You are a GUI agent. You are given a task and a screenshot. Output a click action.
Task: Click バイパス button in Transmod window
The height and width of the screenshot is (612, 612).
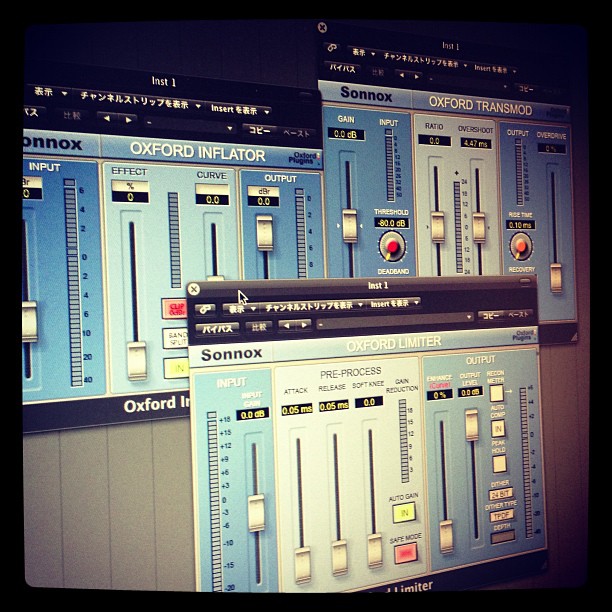coord(342,69)
